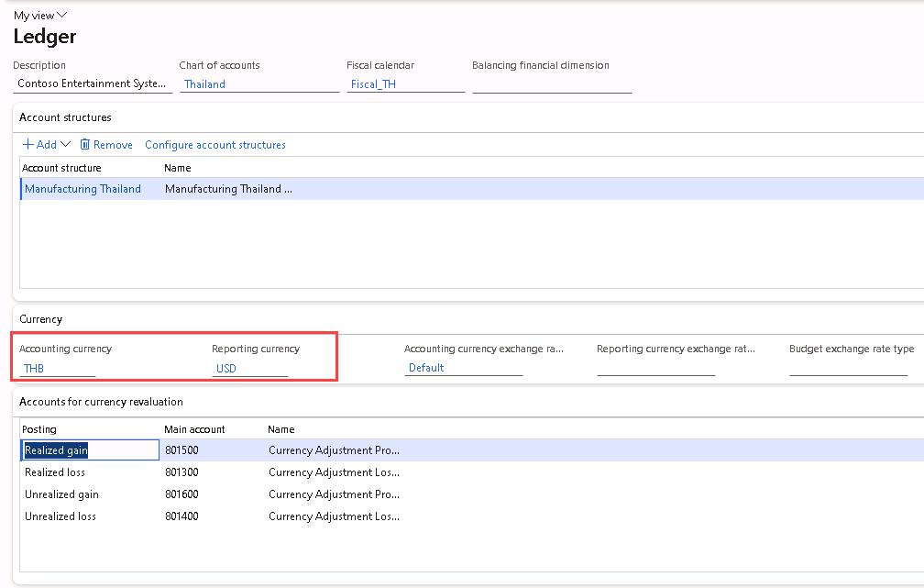
Task: Select the Manufacturing Thailand account structure link
Action: [82, 189]
